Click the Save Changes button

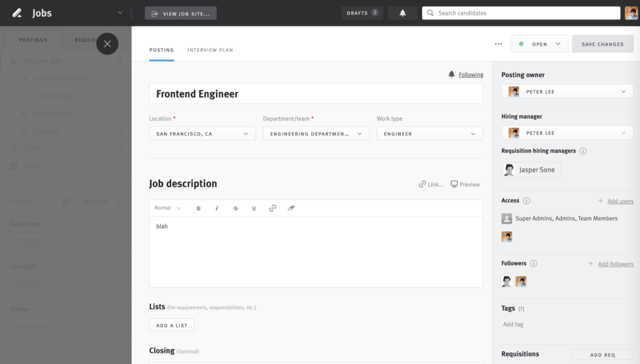tap(602, 44)
